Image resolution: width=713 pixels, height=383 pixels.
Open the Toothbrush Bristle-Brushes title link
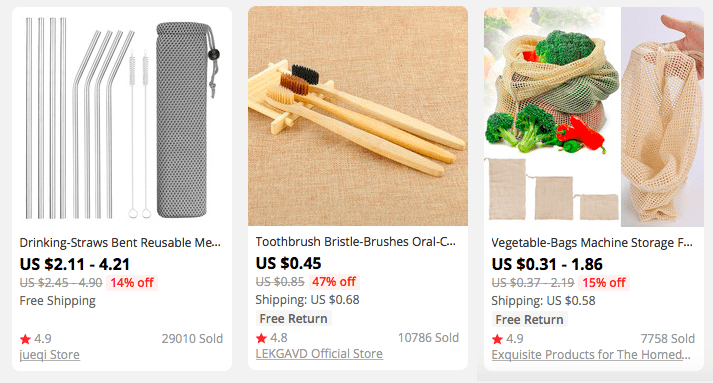[356, 242]
